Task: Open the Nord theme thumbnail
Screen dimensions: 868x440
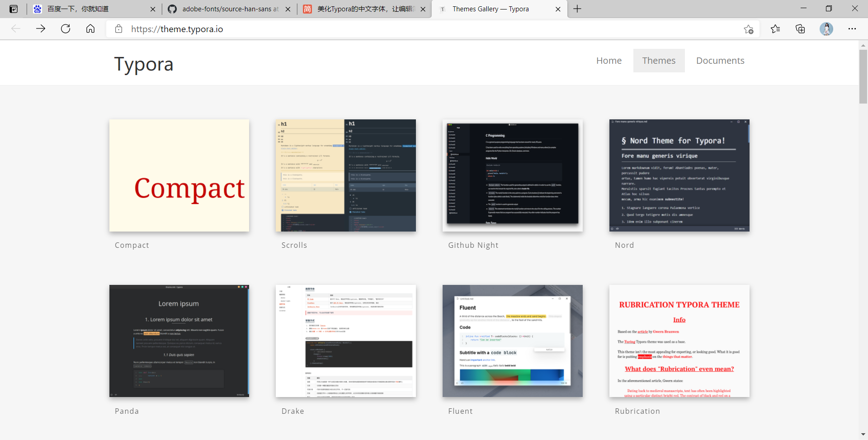Action: (679, 175)
